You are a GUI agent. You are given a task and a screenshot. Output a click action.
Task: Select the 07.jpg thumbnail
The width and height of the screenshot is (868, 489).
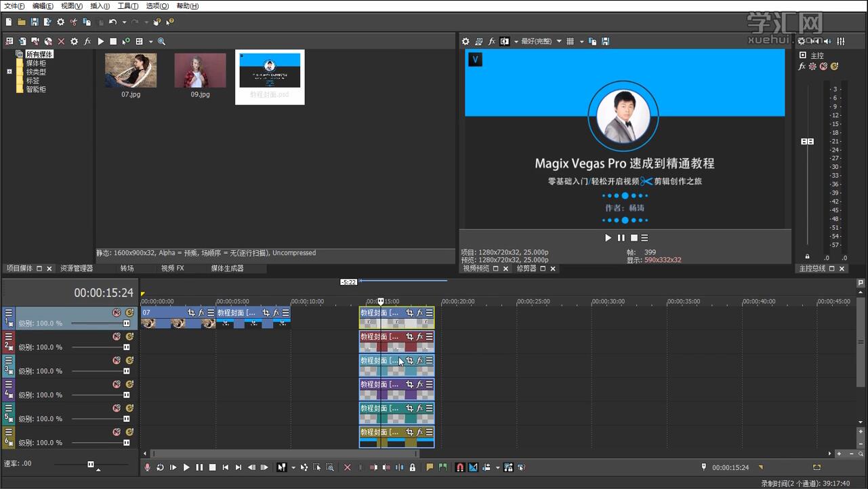tap(131, 71)
